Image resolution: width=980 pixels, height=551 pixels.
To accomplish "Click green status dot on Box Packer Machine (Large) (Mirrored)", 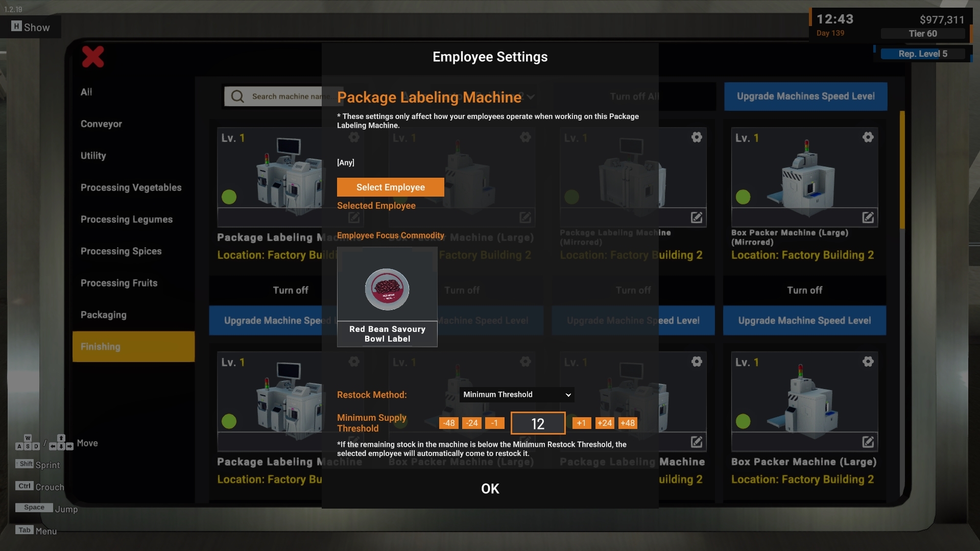I will coord(743,197).
